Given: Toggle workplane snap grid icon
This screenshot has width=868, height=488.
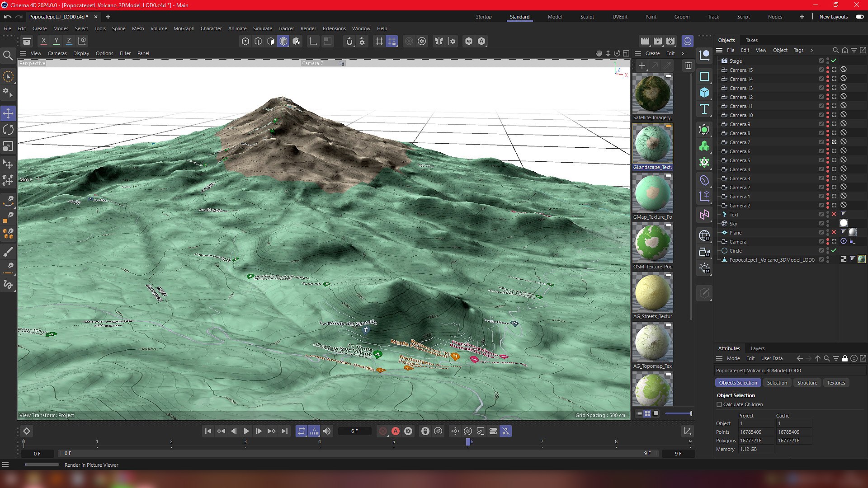Looking at the screenshot, I should pos(392,41).
